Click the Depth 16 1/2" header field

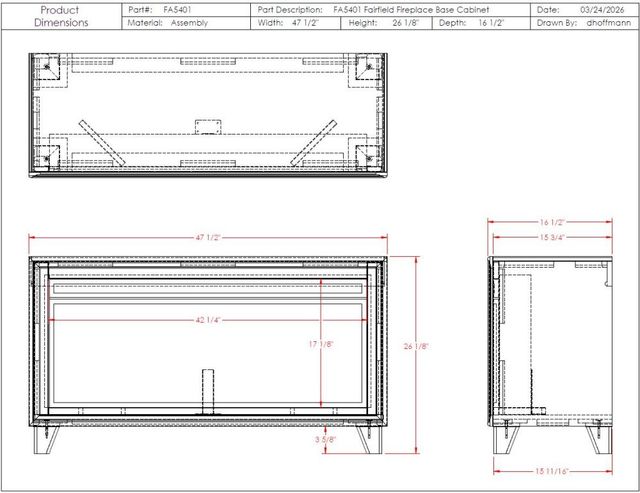pos(481,23)
